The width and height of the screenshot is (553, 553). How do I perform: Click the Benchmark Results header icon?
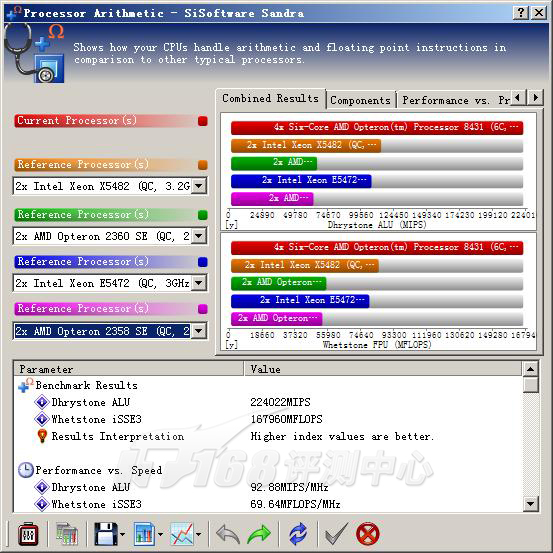click(25, 385)
